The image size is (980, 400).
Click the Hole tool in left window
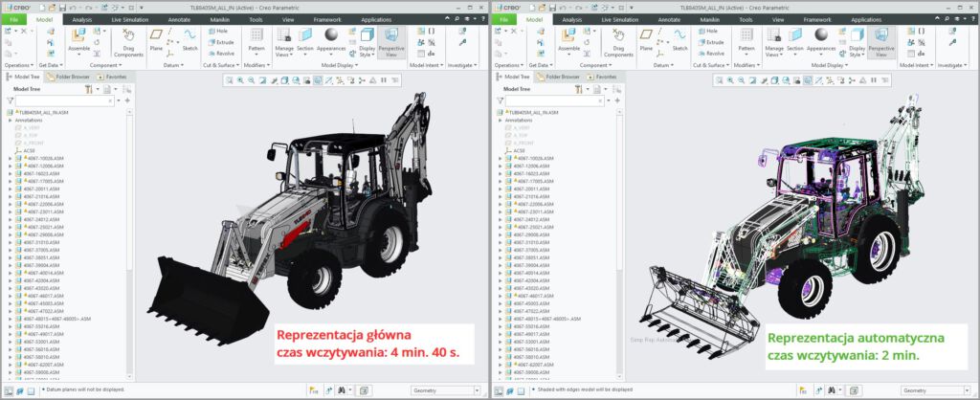pyautogui.click(x=217, y=31)
